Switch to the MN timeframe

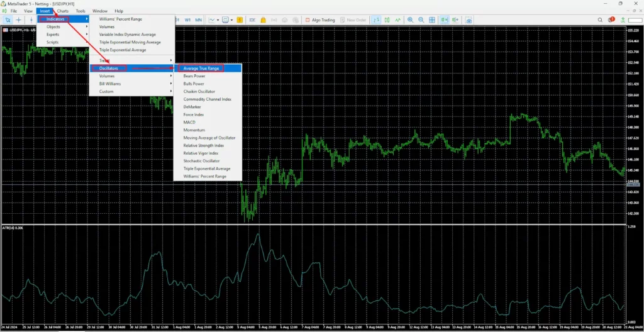198,19
